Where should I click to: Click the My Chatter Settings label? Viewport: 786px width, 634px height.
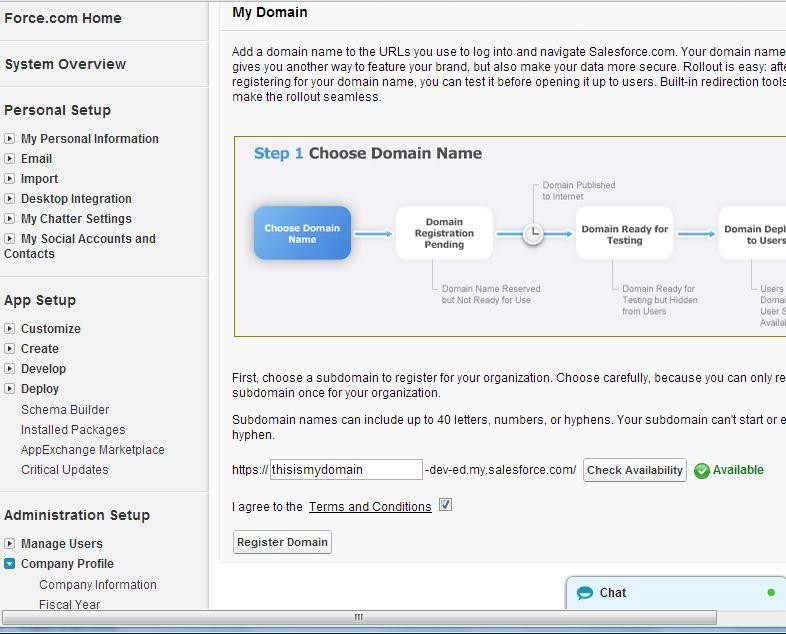pyautogui.click(x=76, y=219)
